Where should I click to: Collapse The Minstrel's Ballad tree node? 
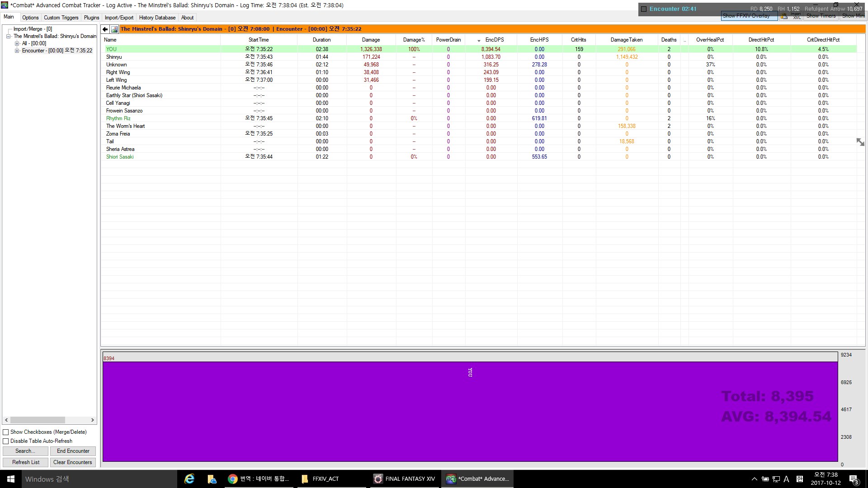coord(9,36)
